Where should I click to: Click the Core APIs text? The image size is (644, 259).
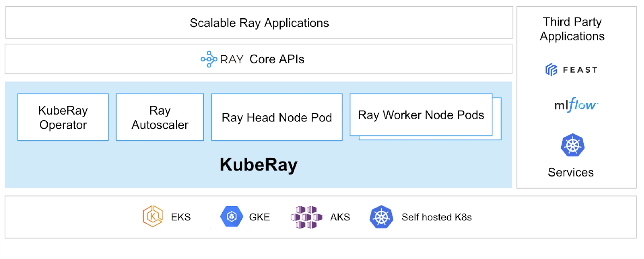click(x=277, y=59)
